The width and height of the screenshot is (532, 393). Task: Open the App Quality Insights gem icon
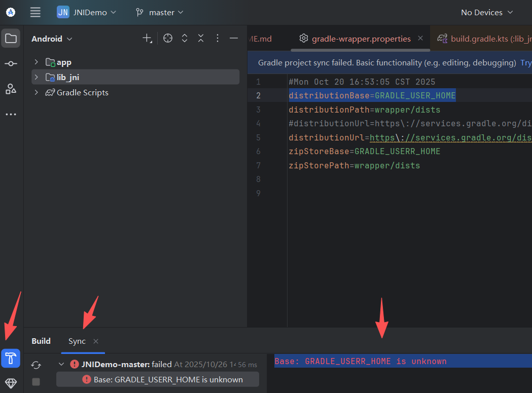pos(11,383)
